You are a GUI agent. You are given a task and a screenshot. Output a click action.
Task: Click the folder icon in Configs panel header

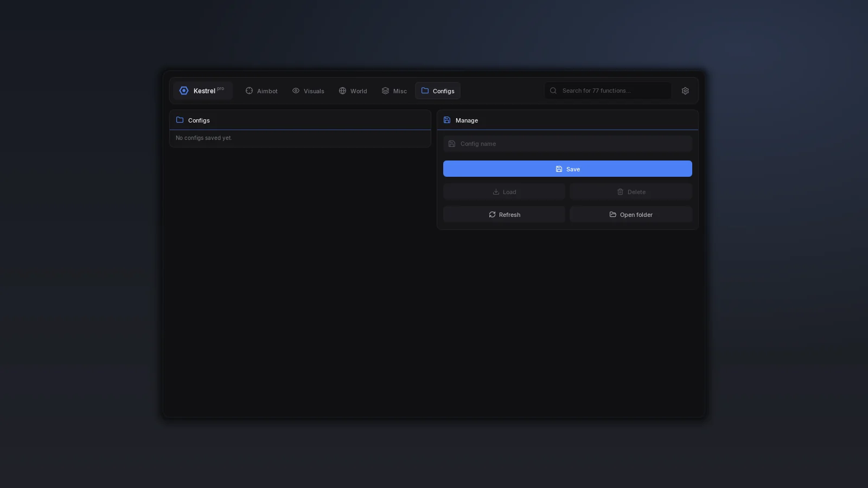point(180,120)
